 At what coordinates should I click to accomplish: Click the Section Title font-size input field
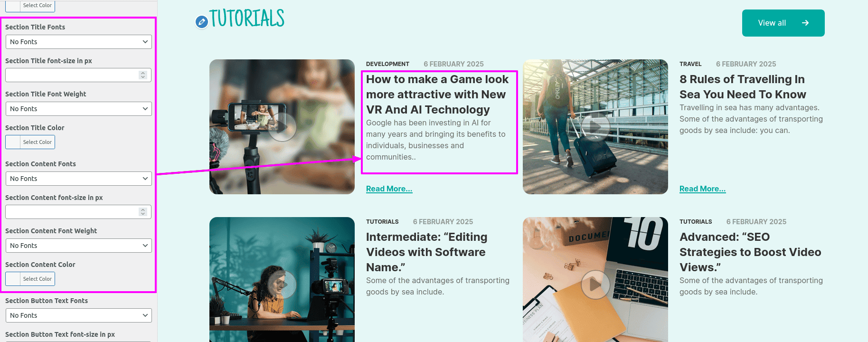78,75
